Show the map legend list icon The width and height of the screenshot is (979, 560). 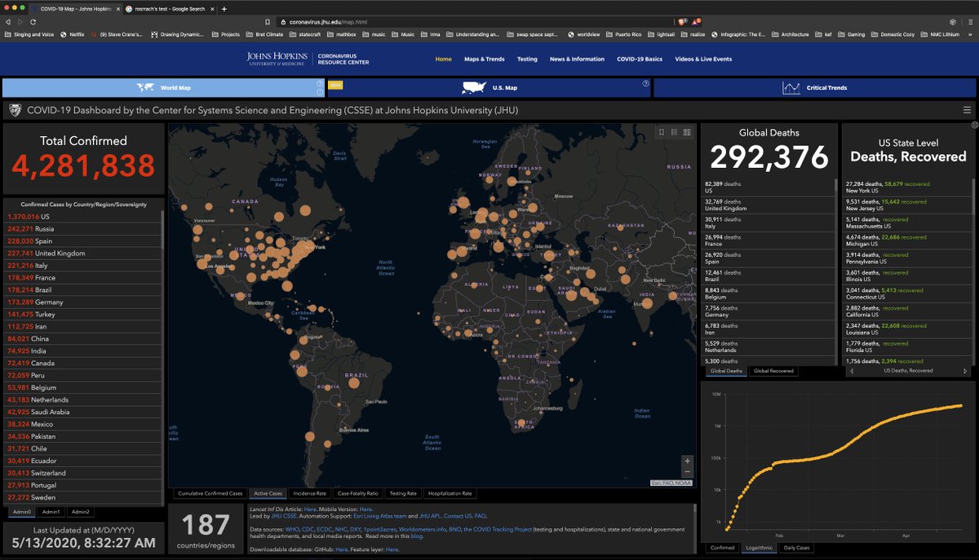point(675,132)
